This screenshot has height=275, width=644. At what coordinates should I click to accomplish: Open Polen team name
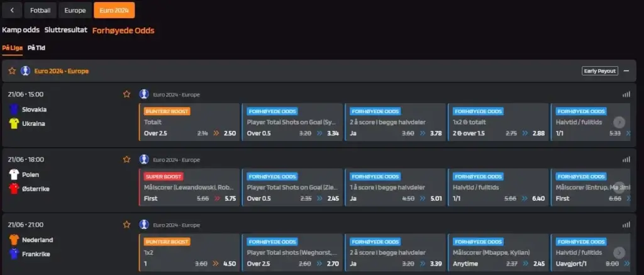click(x=30, y=174)
